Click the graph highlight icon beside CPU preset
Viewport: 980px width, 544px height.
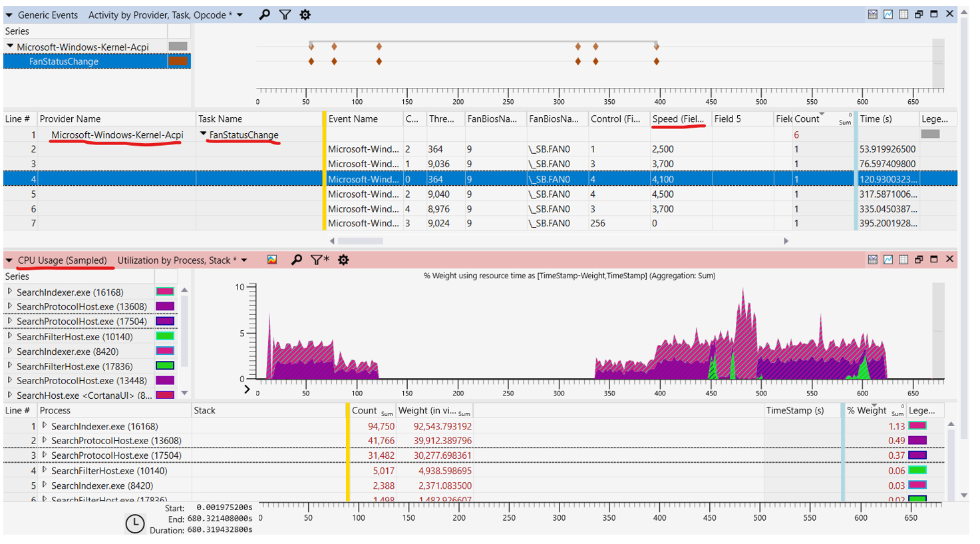click(x=272, y=260)
